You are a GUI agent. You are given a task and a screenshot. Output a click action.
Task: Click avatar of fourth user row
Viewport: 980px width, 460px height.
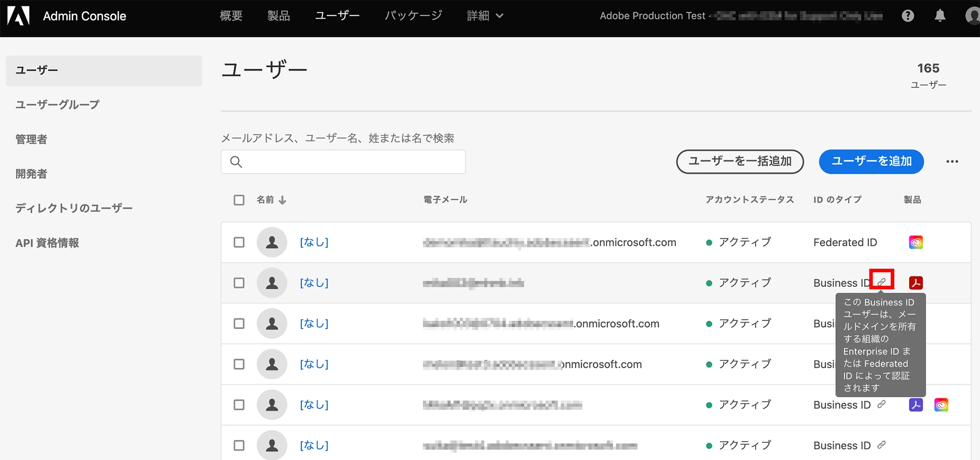click(x=272, y=364)
